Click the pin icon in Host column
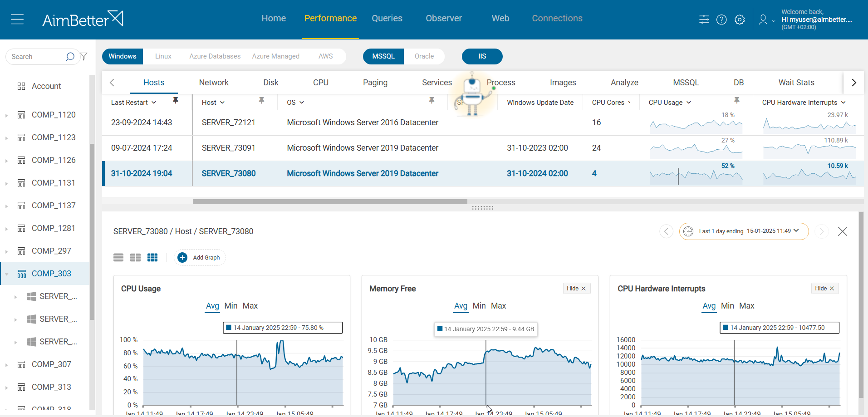The image size is (868, 417). click(x=262, y=100)
